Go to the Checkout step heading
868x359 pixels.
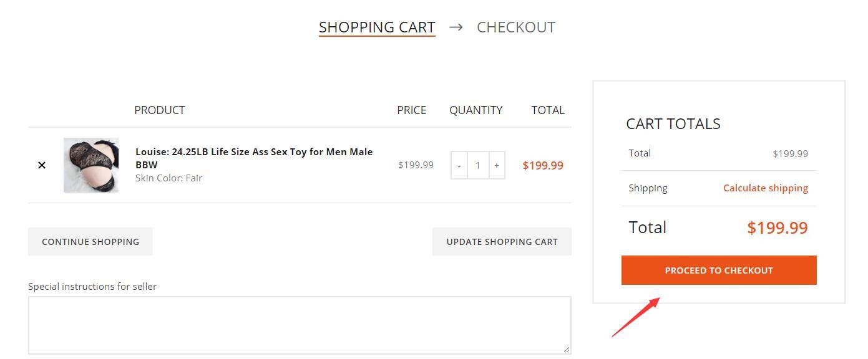tap(516, 27)
